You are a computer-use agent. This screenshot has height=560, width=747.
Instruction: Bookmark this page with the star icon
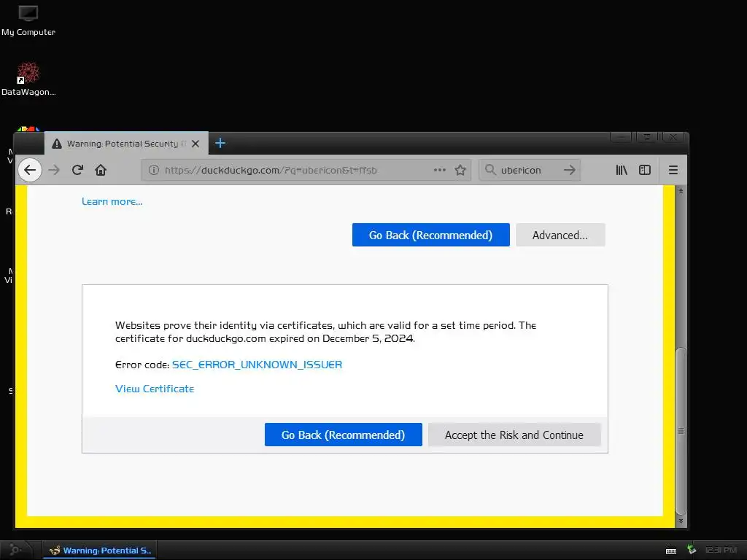[460, 170]
